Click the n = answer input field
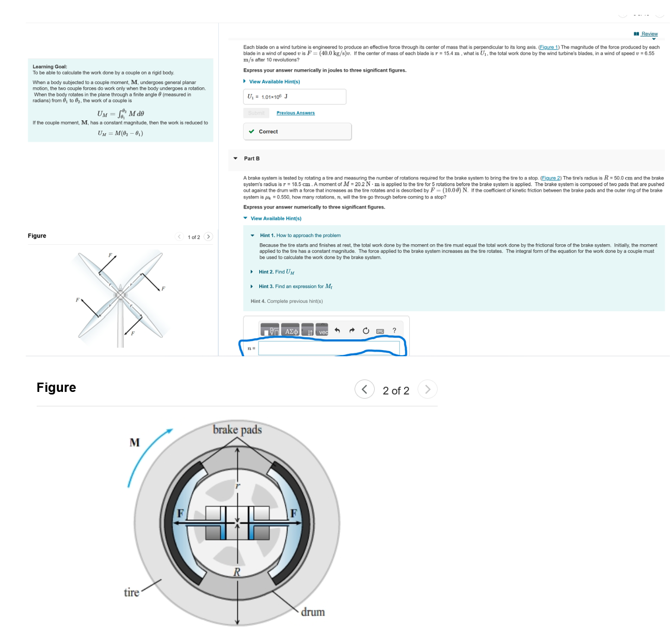Viewport: 672px width, 632px height. (329, 348)
